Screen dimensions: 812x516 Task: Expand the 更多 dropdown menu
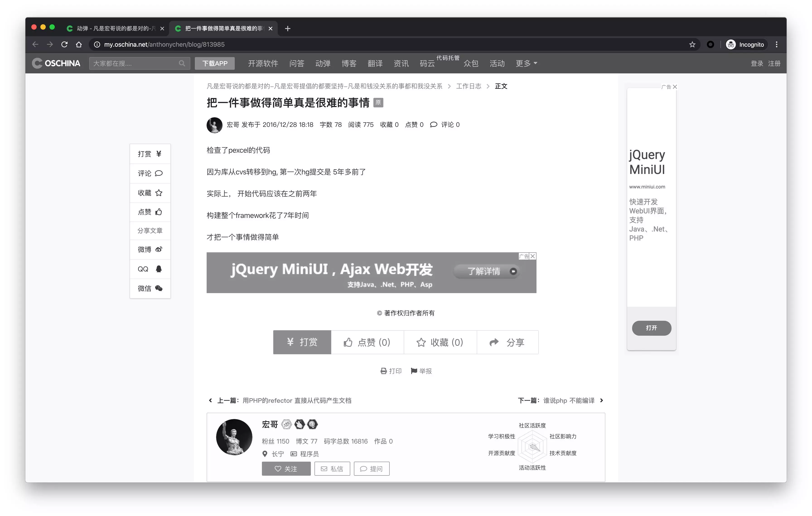pyautogui.click(x=526, y=63)
